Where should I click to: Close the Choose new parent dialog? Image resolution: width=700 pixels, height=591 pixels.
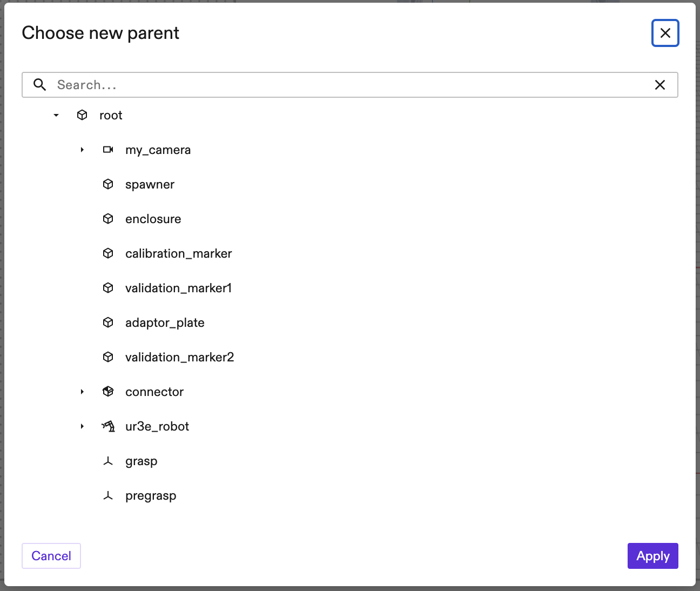[665, 33]
